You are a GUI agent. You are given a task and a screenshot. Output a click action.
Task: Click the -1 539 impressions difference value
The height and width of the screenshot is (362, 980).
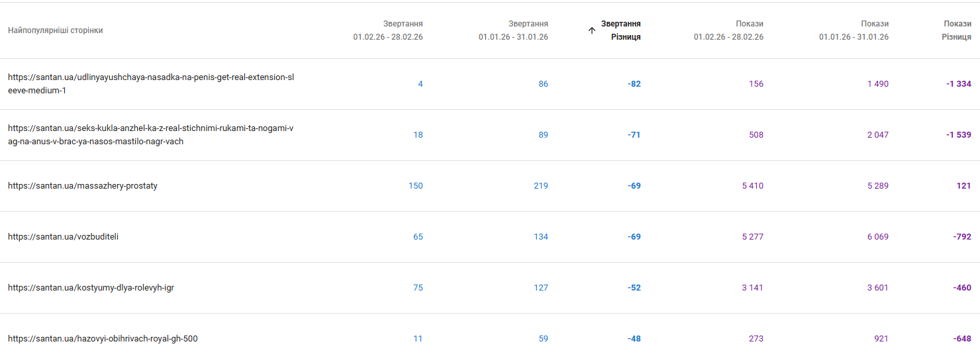tap(959, 135)
